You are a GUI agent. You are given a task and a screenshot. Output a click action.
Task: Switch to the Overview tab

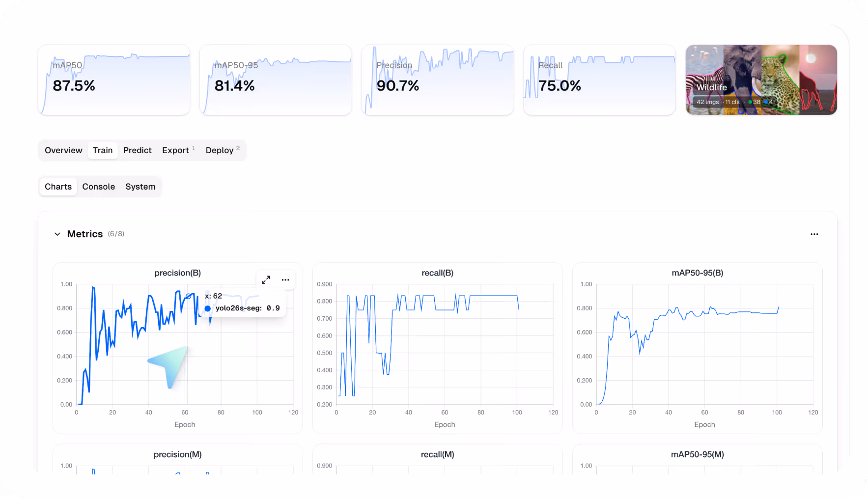[x=63, y=150]
